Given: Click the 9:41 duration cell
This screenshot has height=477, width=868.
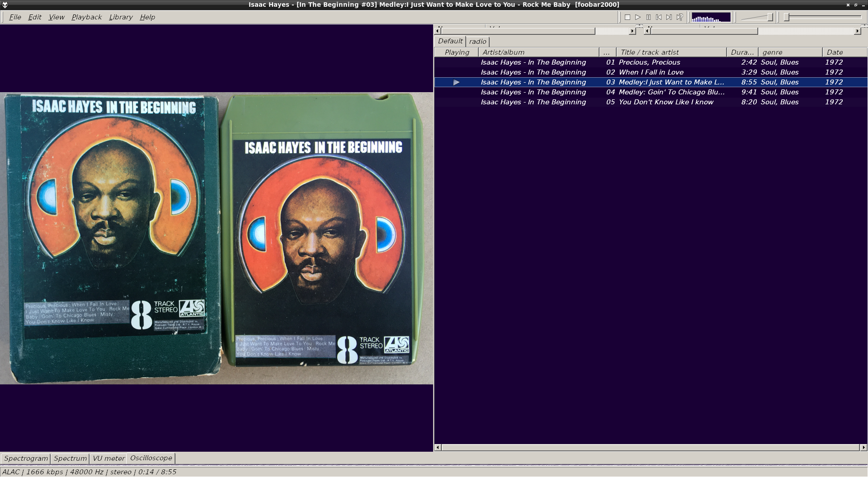Looking at the screenshot, I should pos(749,92).
